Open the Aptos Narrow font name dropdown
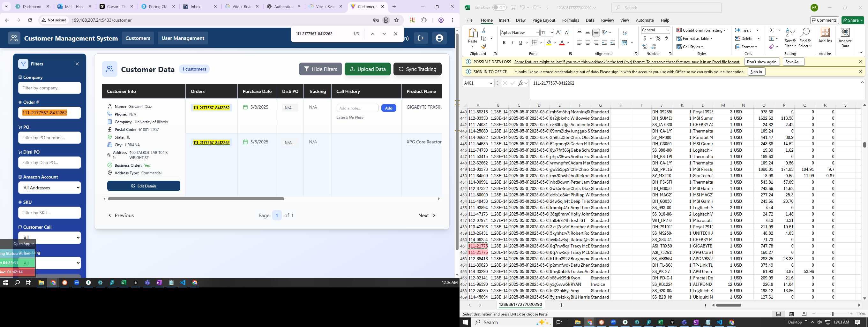This screenshot has width=868, height=327. coord(537,32)
